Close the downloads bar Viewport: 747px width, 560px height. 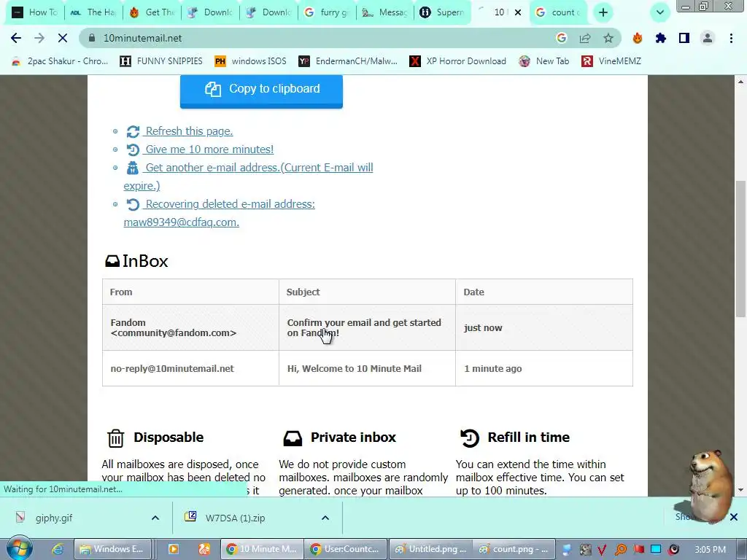coord(734,517)
